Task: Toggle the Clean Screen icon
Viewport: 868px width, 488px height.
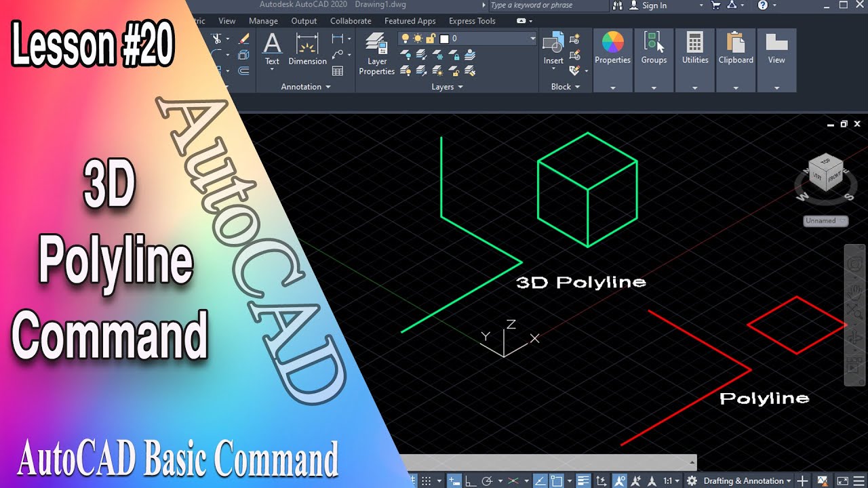Action: click(842, 481)
